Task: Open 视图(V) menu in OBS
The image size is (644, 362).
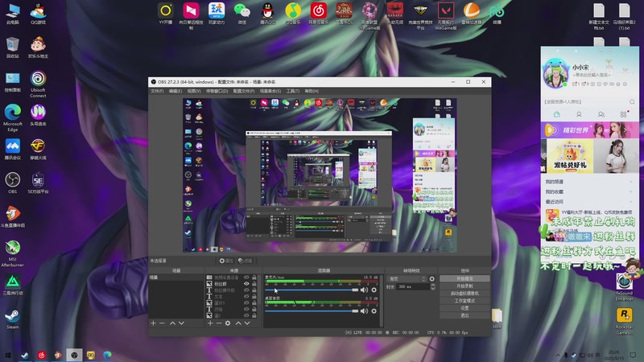Action: pos(194,91)
